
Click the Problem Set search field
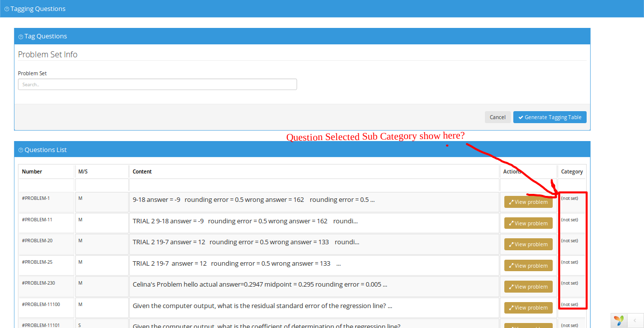click(x=157, y=84)
